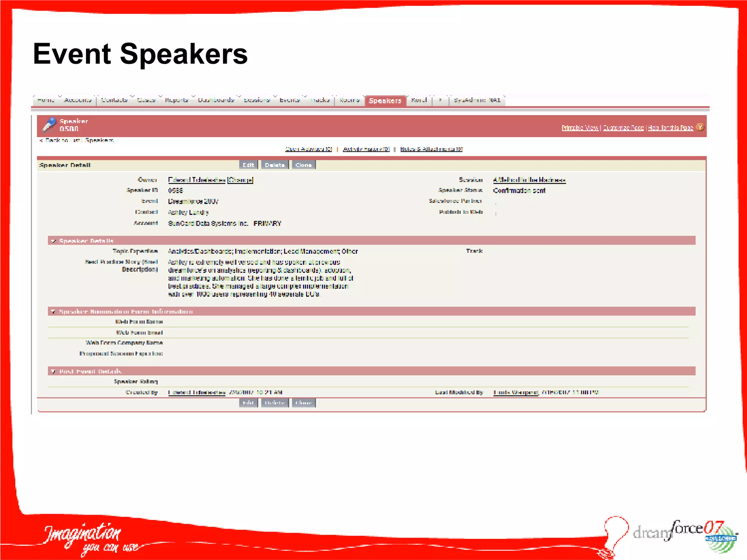Open the Sessions tab
This screenshot has width=747, height=560.
tap(257, 100)
